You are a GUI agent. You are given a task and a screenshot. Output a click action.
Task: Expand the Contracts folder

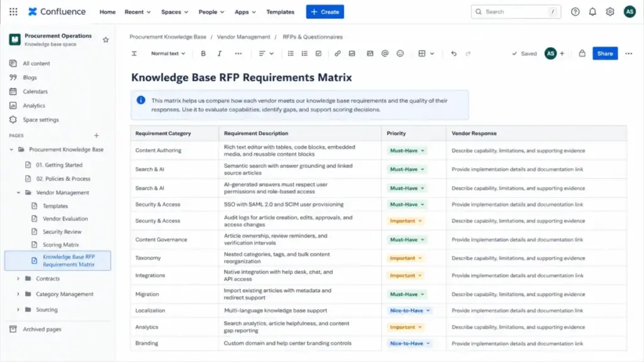point(18,278)
